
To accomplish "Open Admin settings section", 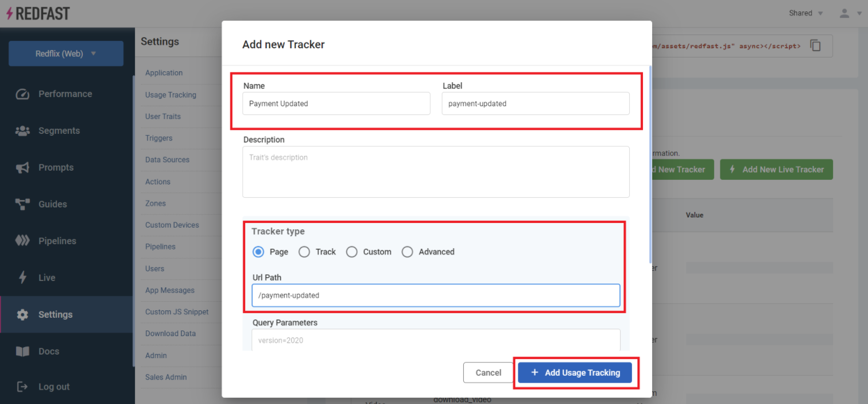I will coord(156,355).
